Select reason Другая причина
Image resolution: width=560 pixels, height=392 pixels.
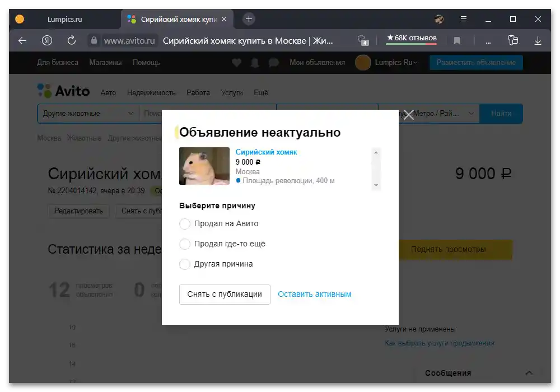pos(185,264)
